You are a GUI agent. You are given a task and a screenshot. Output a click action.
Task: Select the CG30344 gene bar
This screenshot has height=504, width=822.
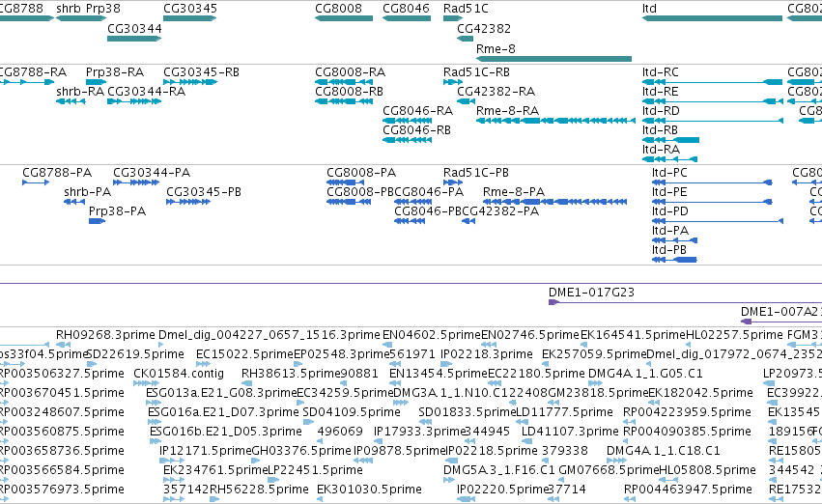point(134,39)
